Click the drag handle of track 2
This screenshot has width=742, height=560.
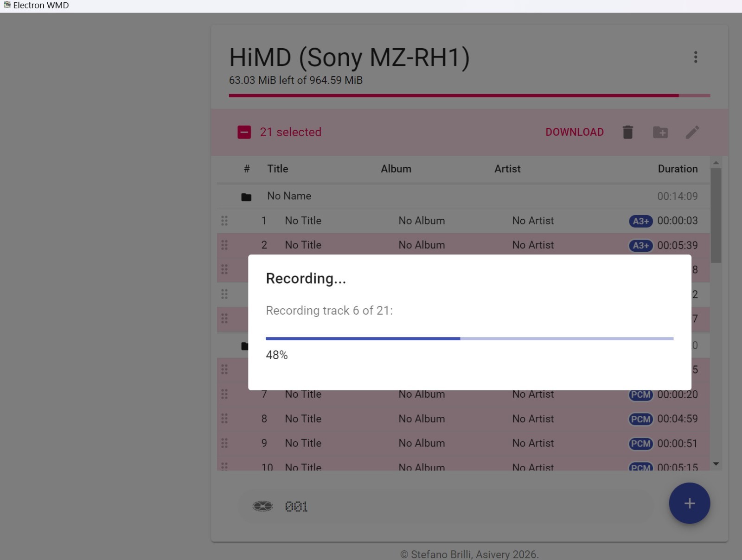(x=224, y=245)
